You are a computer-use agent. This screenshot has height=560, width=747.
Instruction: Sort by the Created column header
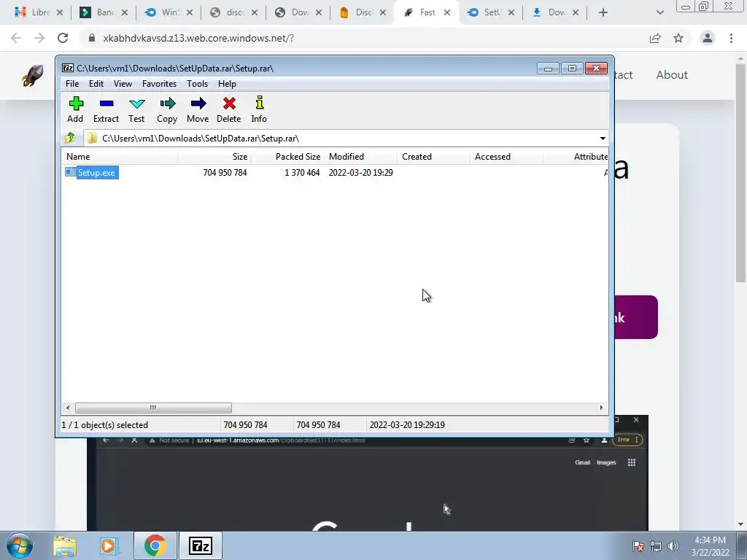(x=433, y=157)
